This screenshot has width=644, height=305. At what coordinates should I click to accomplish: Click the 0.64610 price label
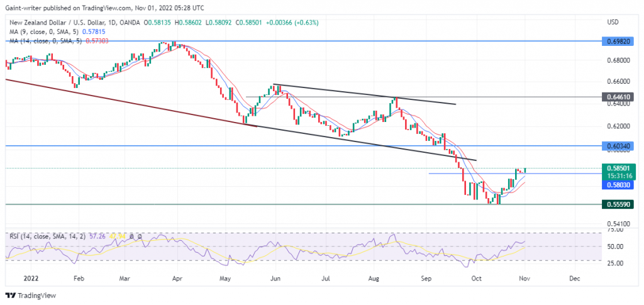pyautogui.click(x=619, y=97)
